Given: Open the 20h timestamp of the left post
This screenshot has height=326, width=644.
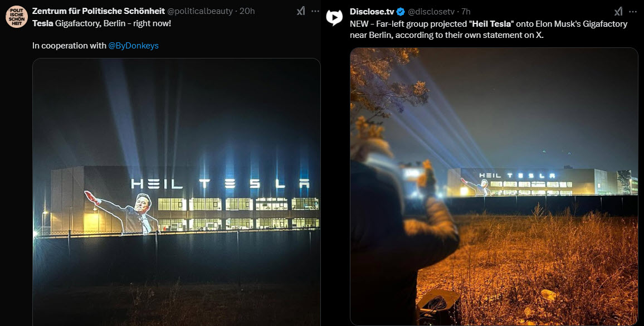Looking at the screenshot, I should [247, 11].
